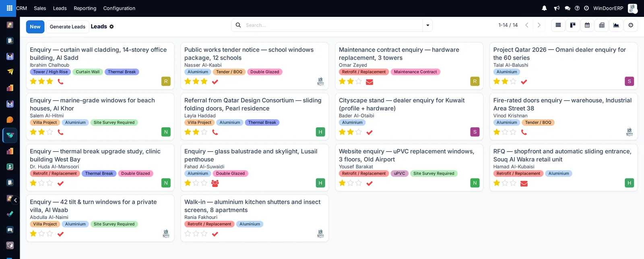Open the Leads gear actions menu
Screen dimensions: 644x259
[111, 27]
